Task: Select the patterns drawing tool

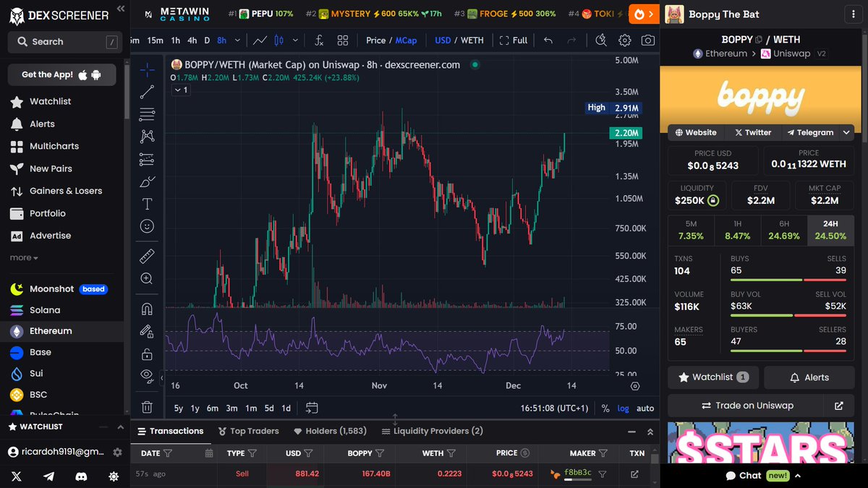Action: (x=147, y=137)
